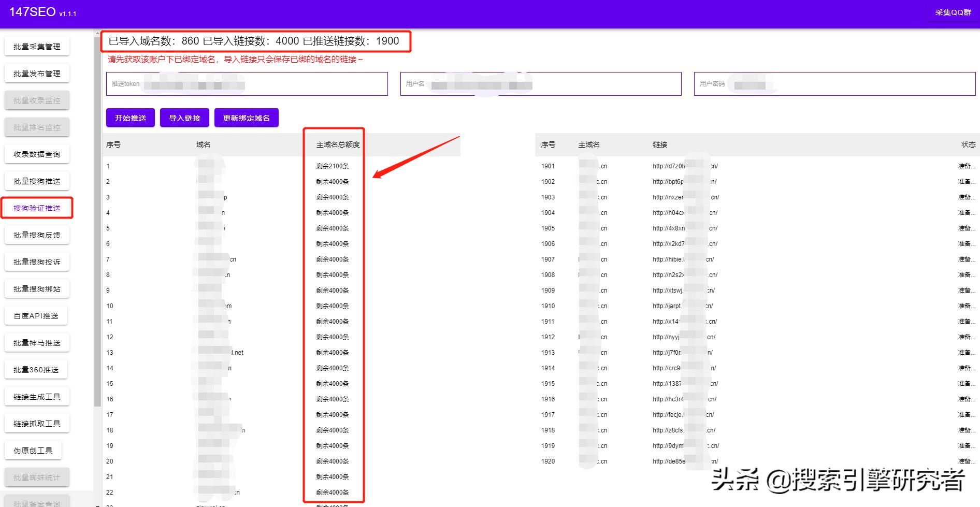Go to 批量搜狗推送 in sidebar
980x507 pixels.
[x=37, y=181]
